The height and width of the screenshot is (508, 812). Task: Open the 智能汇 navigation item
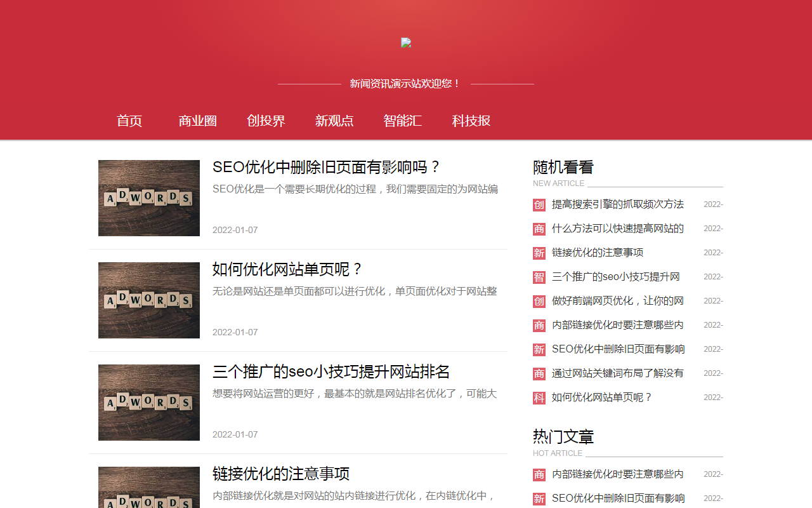point(403,121)
